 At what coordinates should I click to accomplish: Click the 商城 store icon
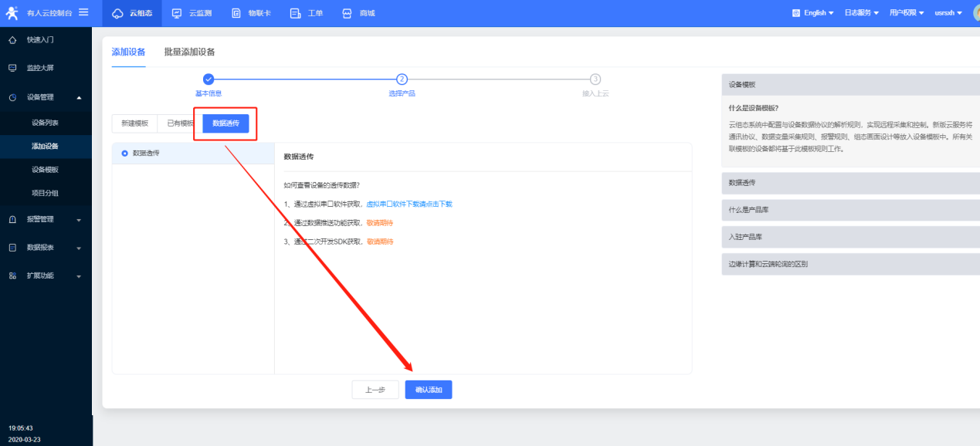pos(347,13)
